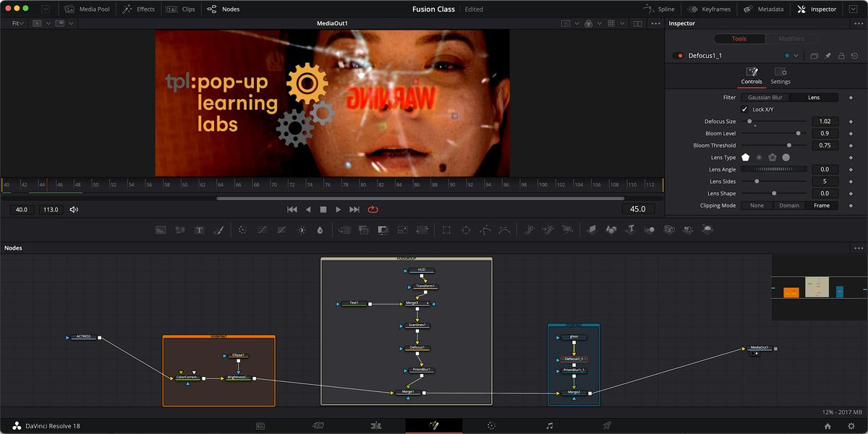The width and height of the screenshot is (868, 434).
Task: Add a BSpline mask tool
Action: pyautogui.click(x=504, y=230)
